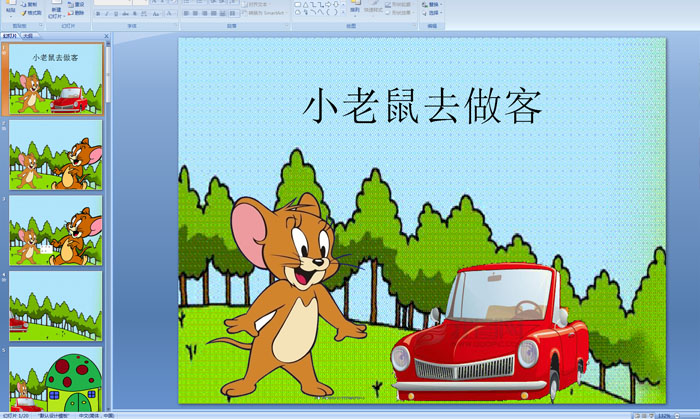Image resolution: width=700 pixels, height=419 pixels.
Task: Click the Format Painter (格式刷) brush icon
Action: coord(23,13)
